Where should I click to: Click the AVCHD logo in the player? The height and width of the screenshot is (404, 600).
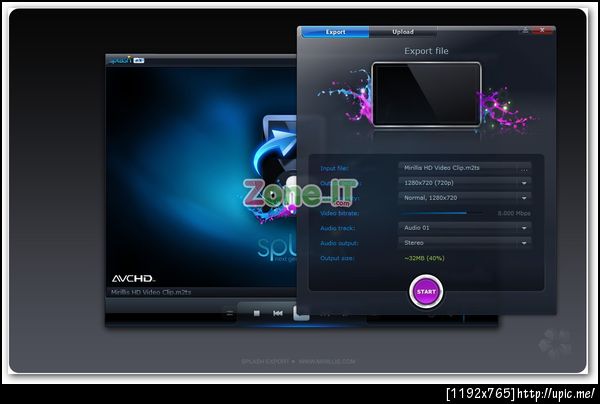133,279
